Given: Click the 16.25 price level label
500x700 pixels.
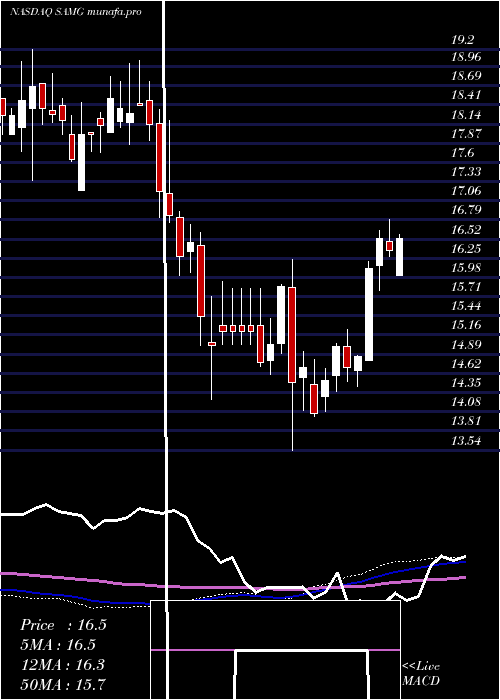Looking at the screenshot, I should tap(467, 248).
